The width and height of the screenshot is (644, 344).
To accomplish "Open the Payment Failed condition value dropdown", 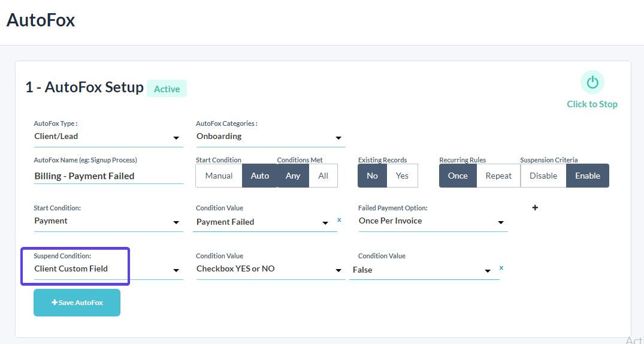I will coord(265,222).
